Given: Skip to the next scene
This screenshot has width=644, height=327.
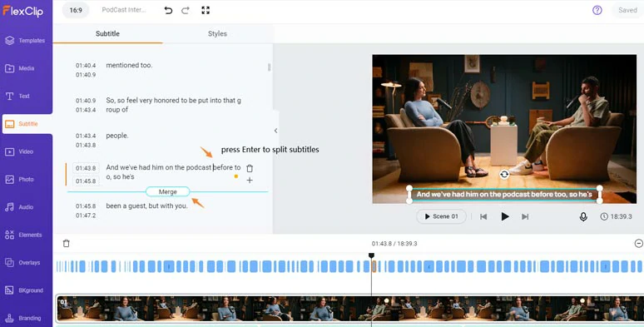Looking at the screenshot, I should pos(525,216).
